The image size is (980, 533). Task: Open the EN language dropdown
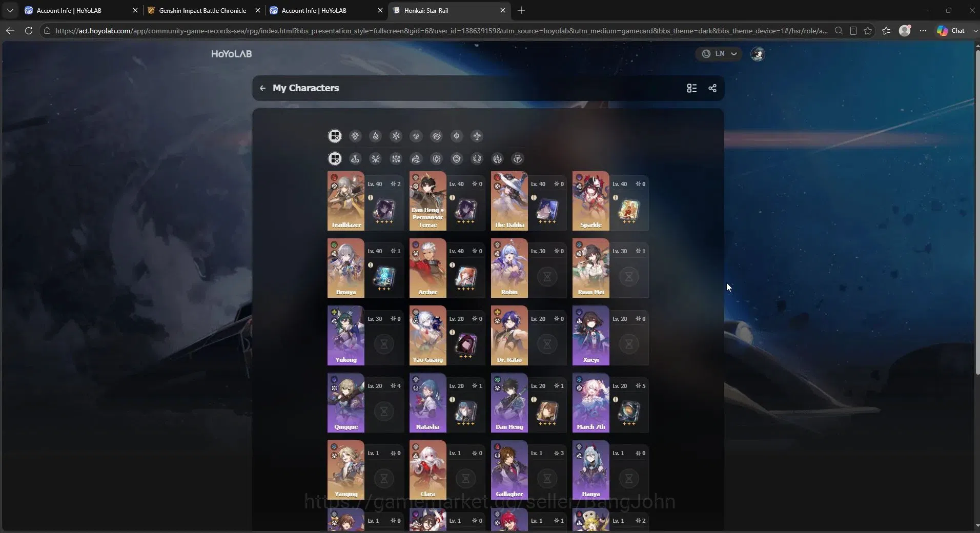pos(719,54)
